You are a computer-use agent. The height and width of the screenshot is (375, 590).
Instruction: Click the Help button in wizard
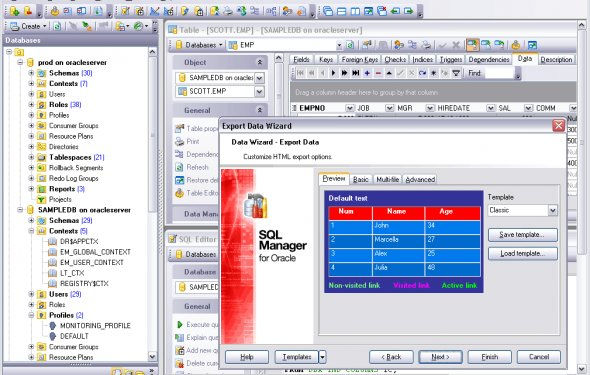tap(247, 357)
